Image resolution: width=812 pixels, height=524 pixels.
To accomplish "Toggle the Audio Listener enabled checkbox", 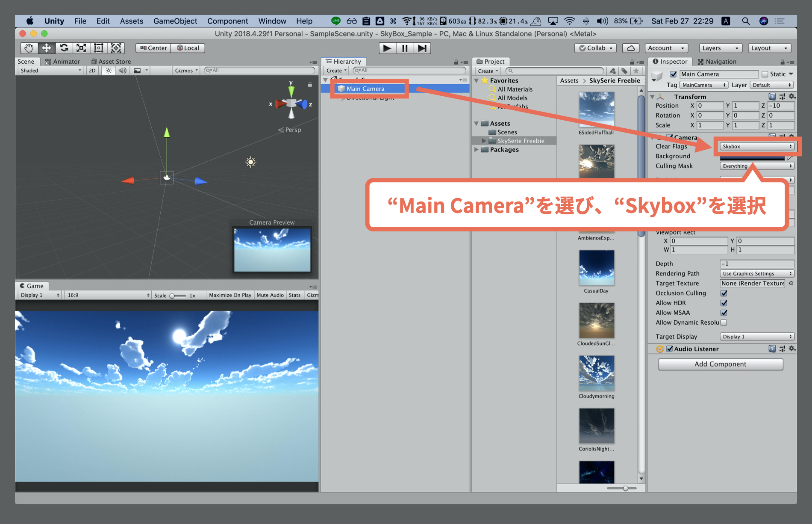I will pyautogui.click(x=670, y=349).
